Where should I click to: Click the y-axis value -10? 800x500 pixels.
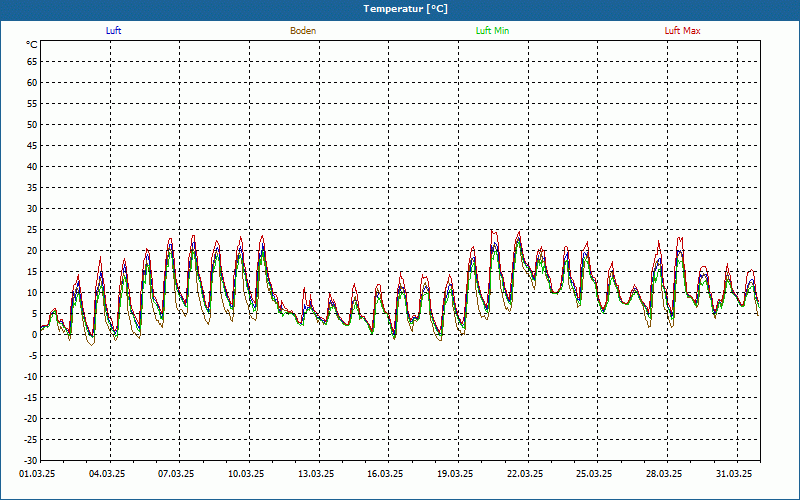[x=31, y=377]
